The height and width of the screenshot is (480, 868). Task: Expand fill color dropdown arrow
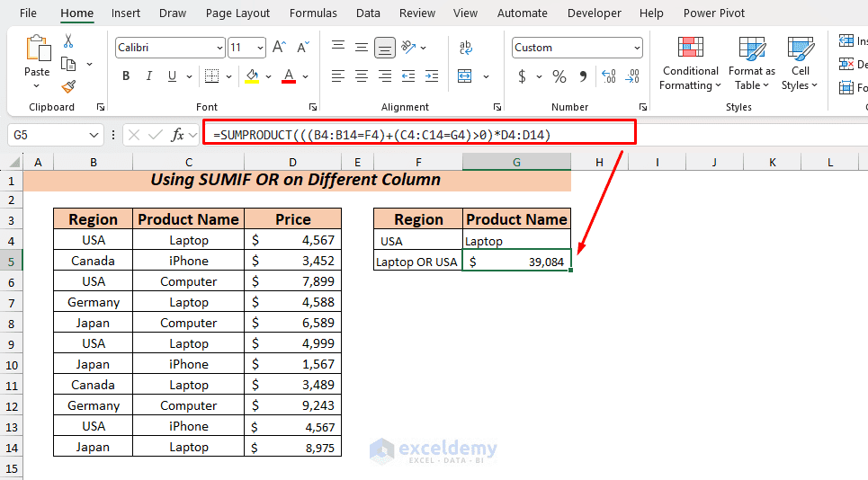click(x=268, y=77)
